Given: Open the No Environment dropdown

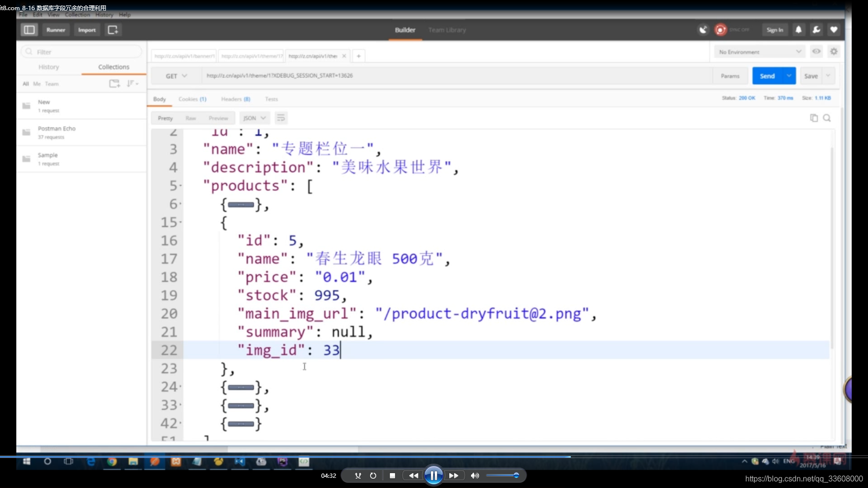Looking at the screenshot, I should (759, 52).
